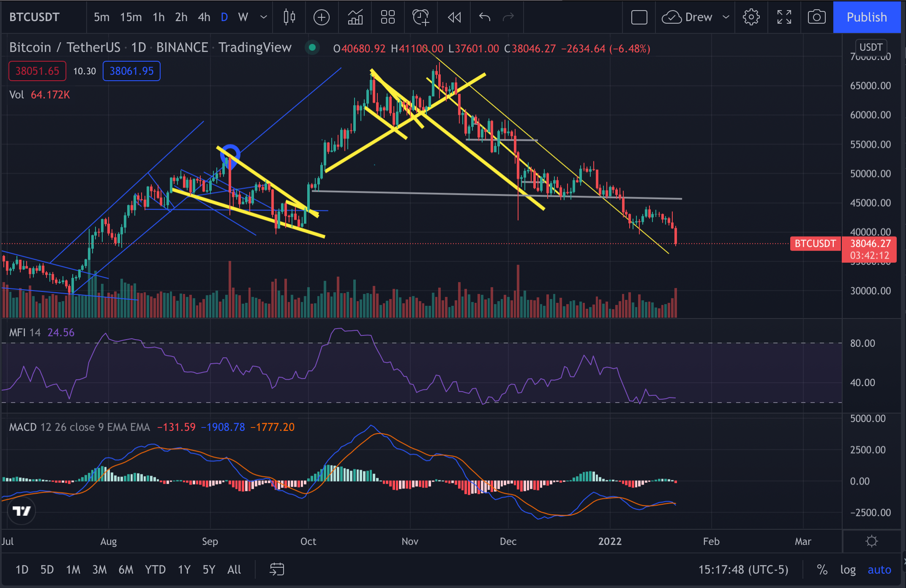Screen dimensions: 906x588
Task: Open the timezone menu showing UTC-5
Action: [x=743, y=570]
